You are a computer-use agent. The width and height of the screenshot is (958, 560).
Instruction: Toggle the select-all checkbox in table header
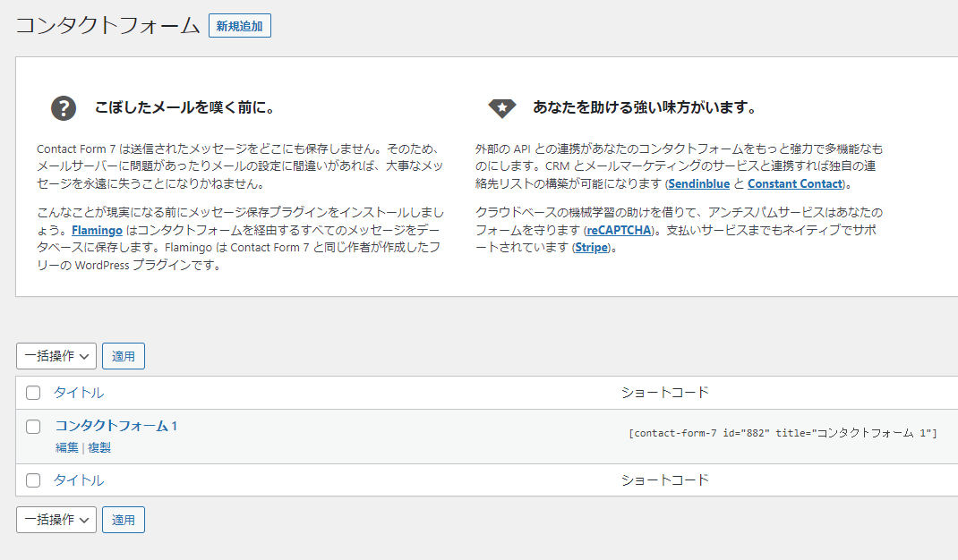tap(33, 393)
